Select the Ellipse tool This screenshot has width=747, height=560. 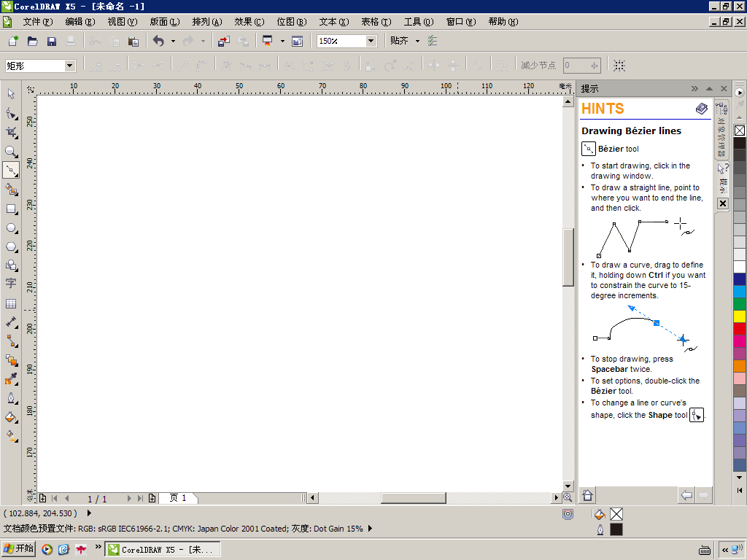pyautogui.click(x=11, y=228)
